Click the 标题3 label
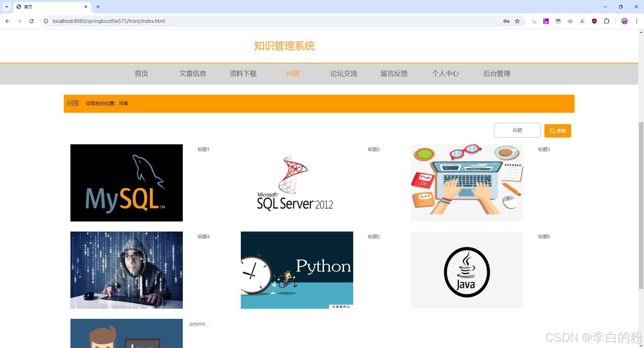644x348 pixels. [544, 149]
